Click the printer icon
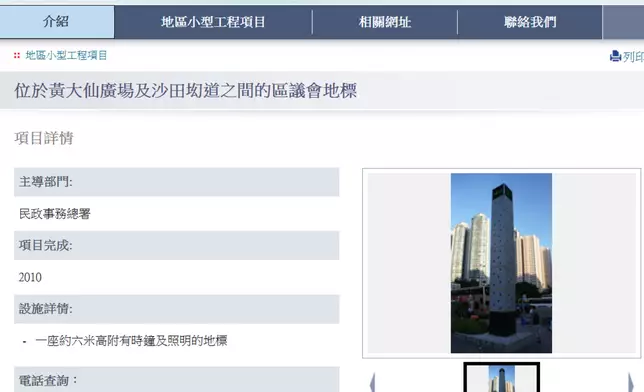Viewport: 644px width, 392px height. pos(615,56)
